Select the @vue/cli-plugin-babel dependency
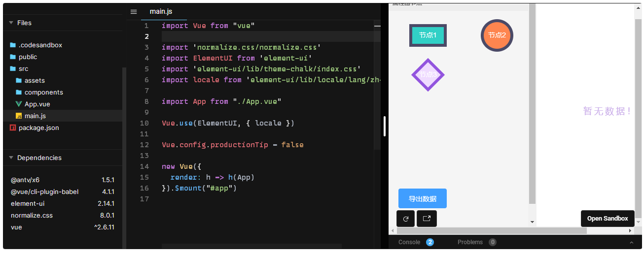The image size is (644, 256). point(63,192)
